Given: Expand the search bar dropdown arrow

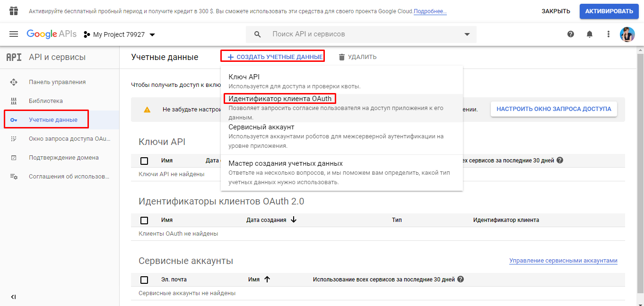Looking at the screenshot, I should (467, 34).
